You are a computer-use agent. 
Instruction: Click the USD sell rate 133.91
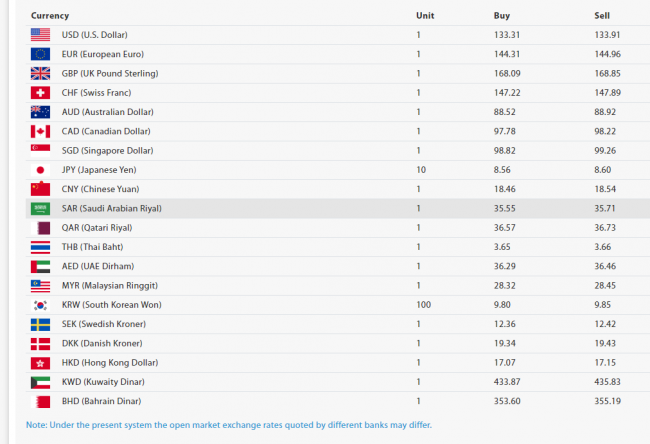[607, 35]
